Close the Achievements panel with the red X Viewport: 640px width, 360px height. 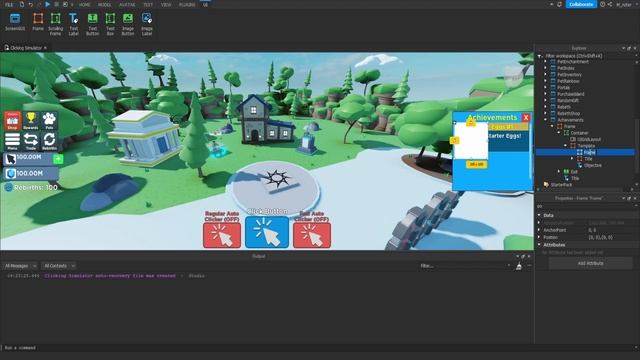pos(526,118)
